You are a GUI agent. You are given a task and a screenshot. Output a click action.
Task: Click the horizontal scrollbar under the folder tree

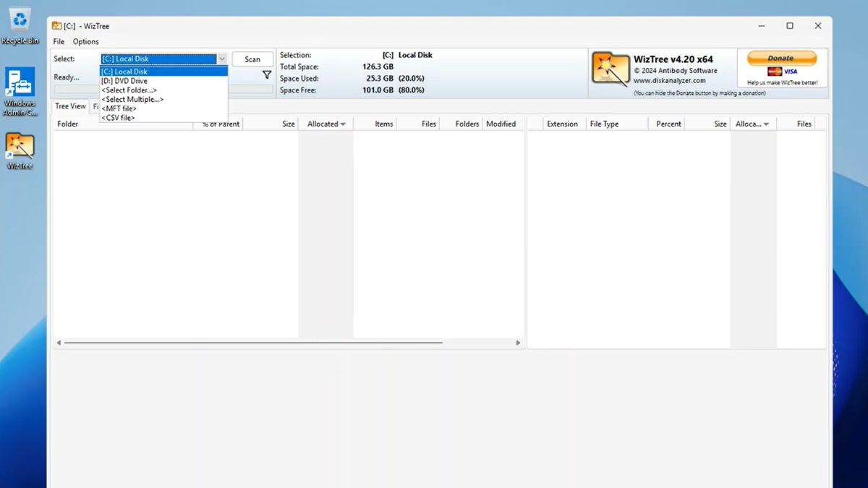pyautogui.click(x=253, y=343)
